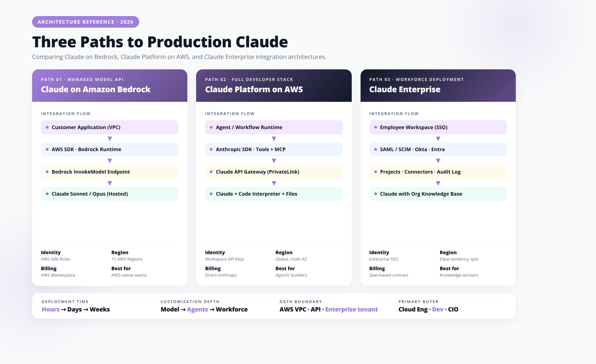Click the highlighted Agents customization text

coord(197,309)
